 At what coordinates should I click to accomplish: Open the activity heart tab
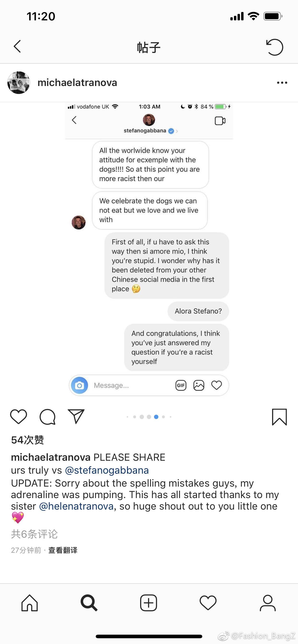[208, 603]
